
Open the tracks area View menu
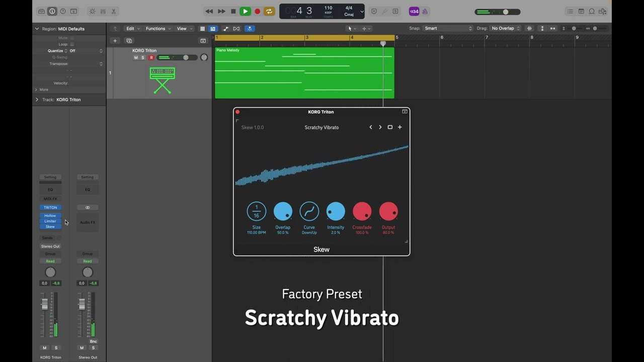184,29
